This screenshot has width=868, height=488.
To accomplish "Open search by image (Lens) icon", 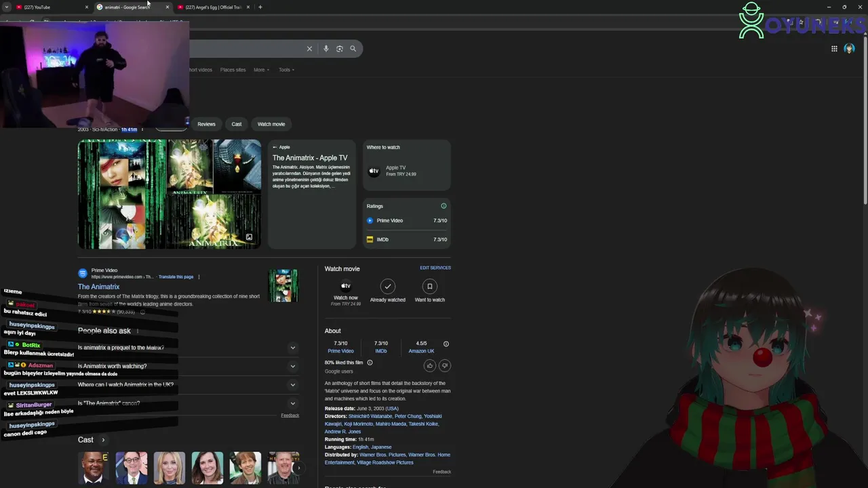I will tap(340, 49).
